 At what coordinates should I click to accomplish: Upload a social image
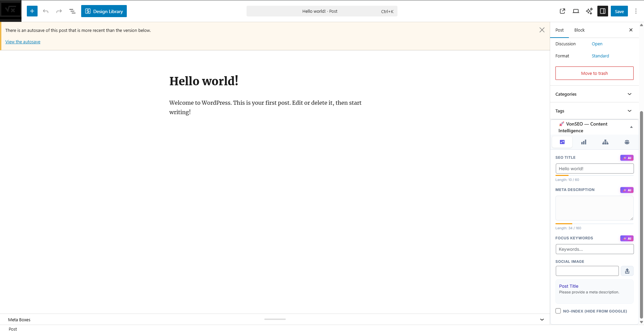[x=627, y=271]
